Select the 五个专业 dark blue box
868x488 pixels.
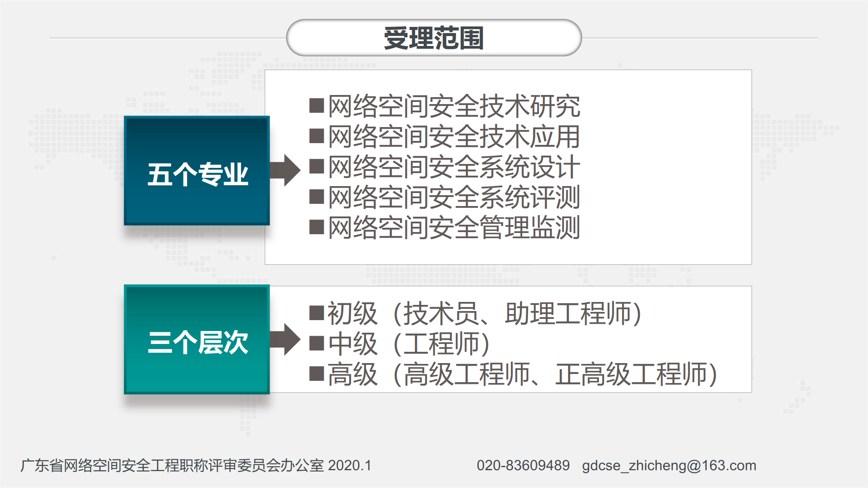(x=197, y=171)
